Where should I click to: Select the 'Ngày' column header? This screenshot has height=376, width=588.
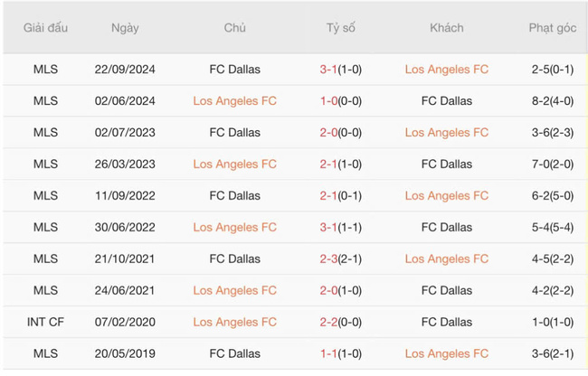125,28
